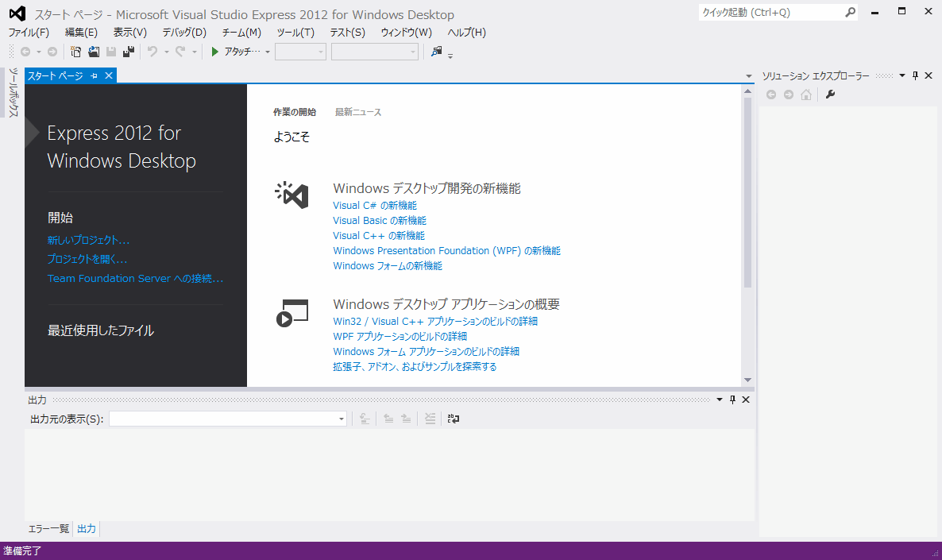Open the dropdown arrow beside アタッチ
The image size is (942, 560).
pos(268,52)
